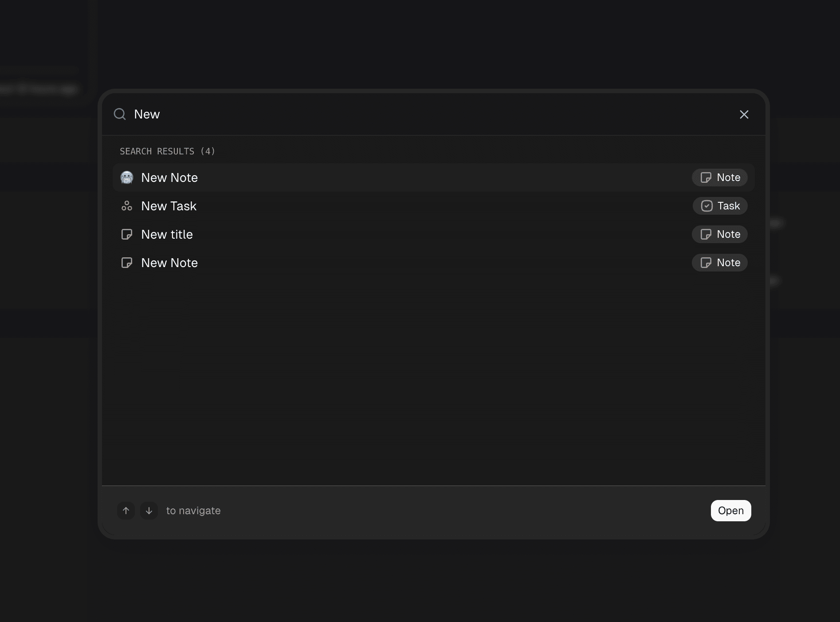Image resolution: width=840 pixels, height=622 pixels.
Task: Click the Open button
Action: click(730, 511)
